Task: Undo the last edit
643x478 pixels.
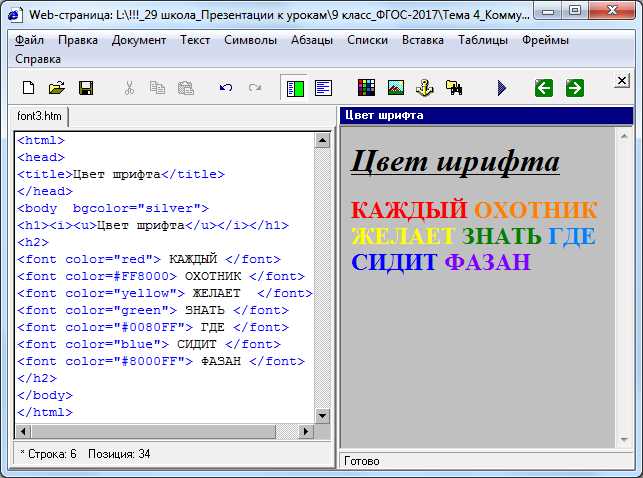Action: click(226, 88)
